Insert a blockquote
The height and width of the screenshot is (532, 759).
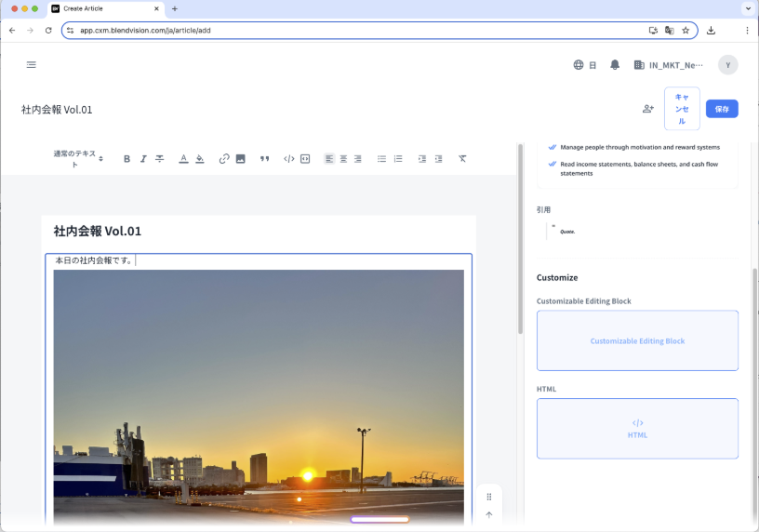[x=264, y=159]
